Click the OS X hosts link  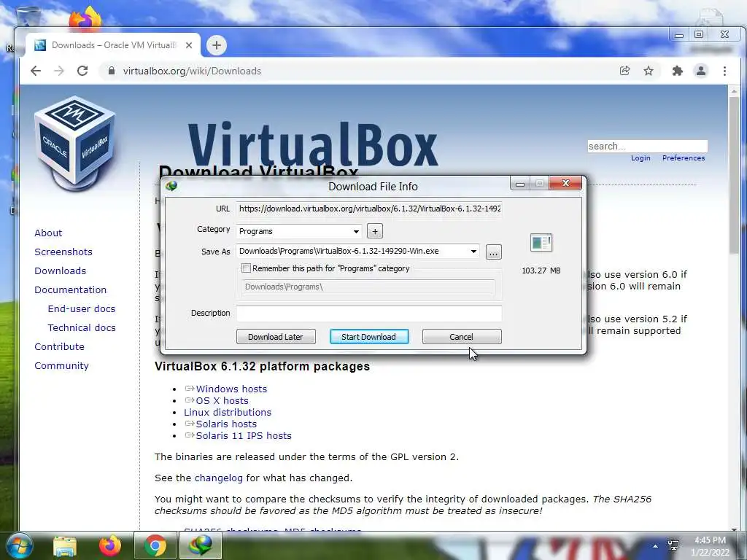coord(222,400)
